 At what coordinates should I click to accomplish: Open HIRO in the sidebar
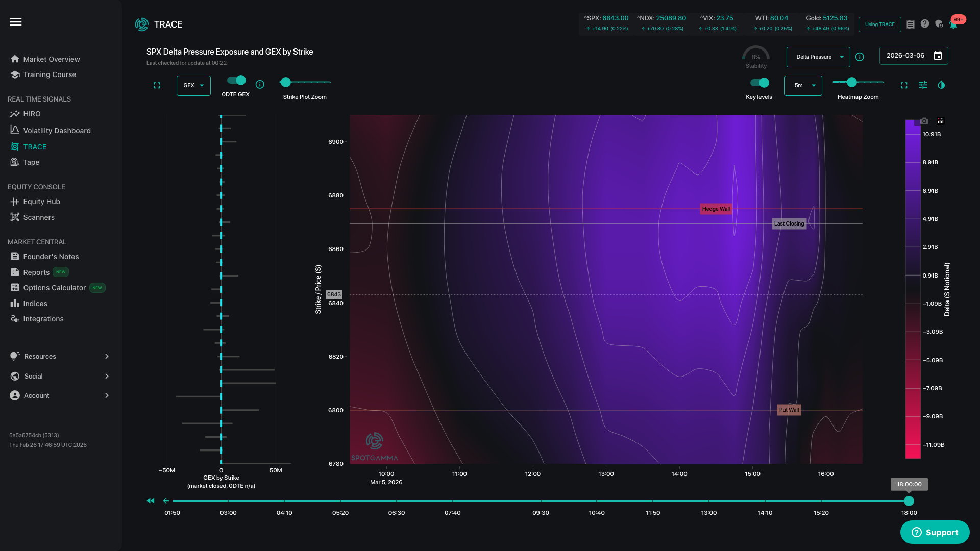click(x=32, y=114)
